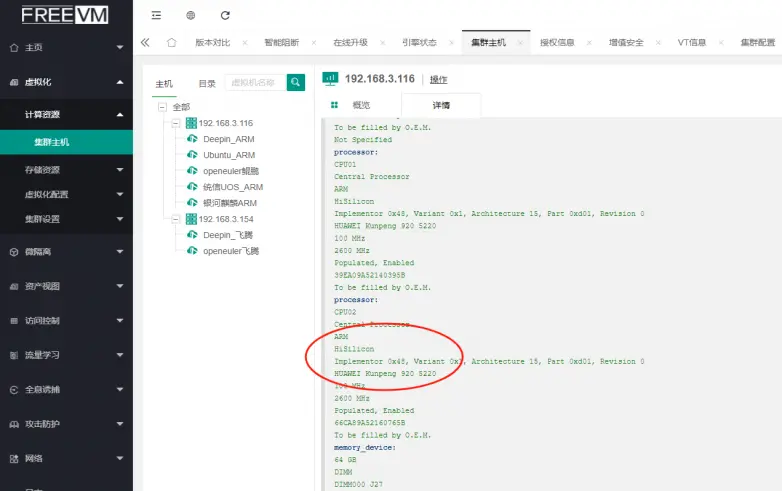Click the home icon in tab bar
This screenshot has height=491, width=782.
click(171, 43)
